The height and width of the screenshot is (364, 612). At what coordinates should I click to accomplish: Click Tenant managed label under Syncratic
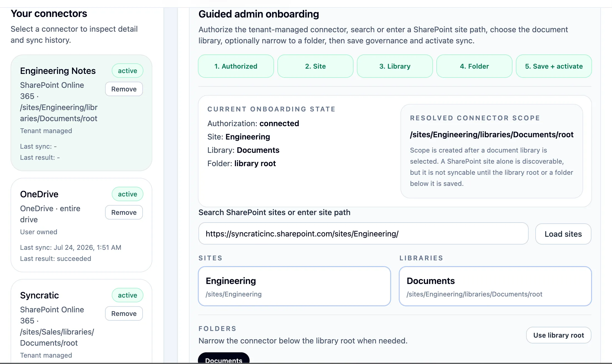pyautogui.click(x=46, y=355)
